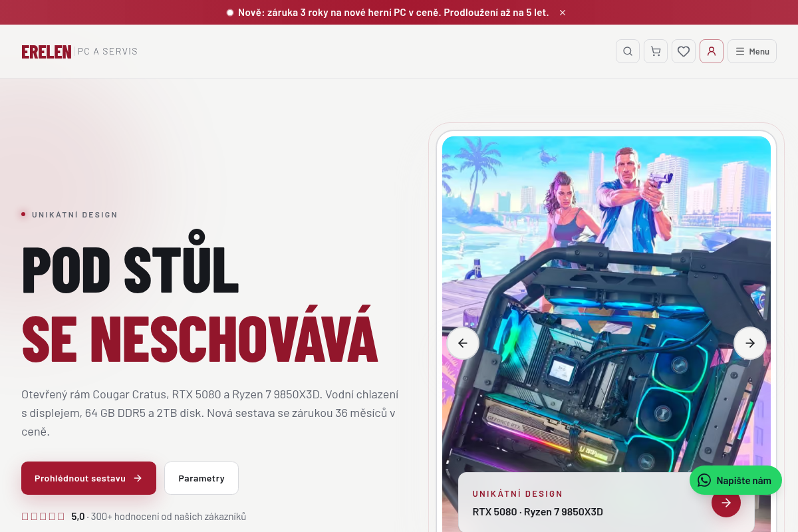
Task: Click the announcement text about záruka 3 roky
Action: 394,13
